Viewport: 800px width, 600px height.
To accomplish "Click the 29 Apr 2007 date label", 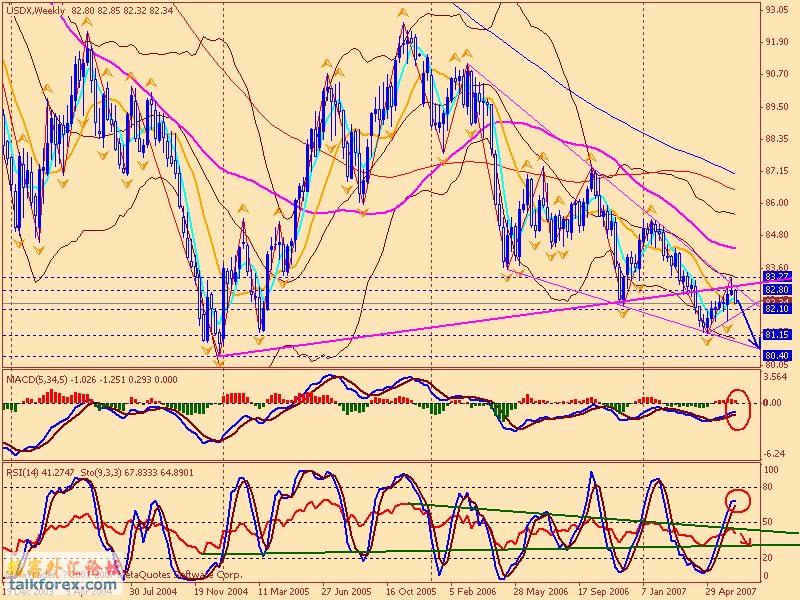I will [x=731, y=591].
